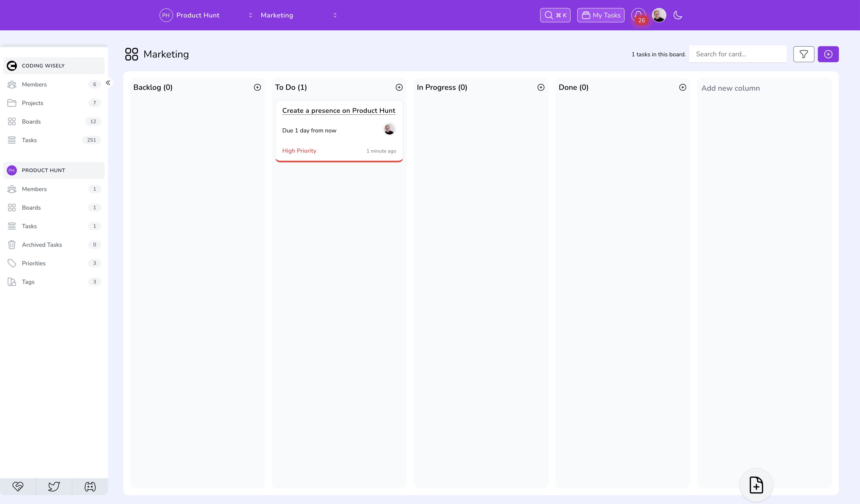Viewport: 860px width, 504px height.
Task: Click the Projects folder icon
Action: click(x=12, y=103)
